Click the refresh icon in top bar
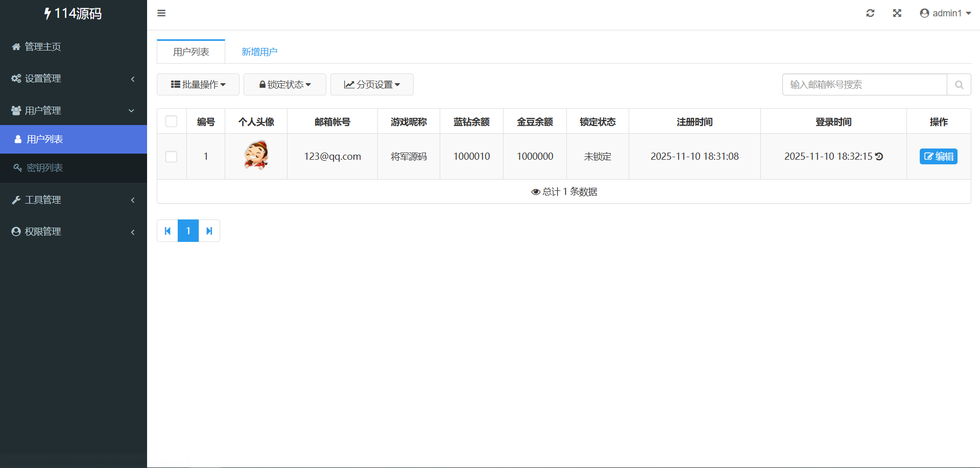980x468 pixels. [x=870, y=13]
